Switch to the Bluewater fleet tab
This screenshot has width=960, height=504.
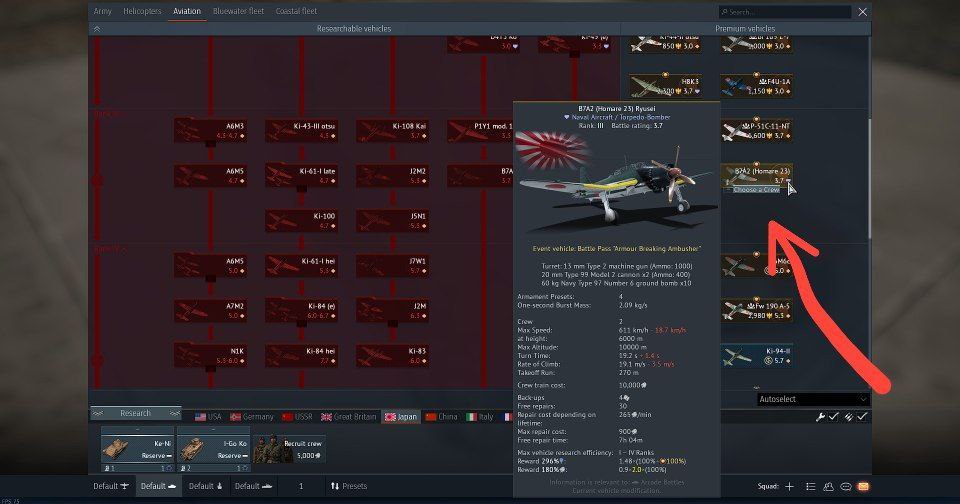coord(236,11)
